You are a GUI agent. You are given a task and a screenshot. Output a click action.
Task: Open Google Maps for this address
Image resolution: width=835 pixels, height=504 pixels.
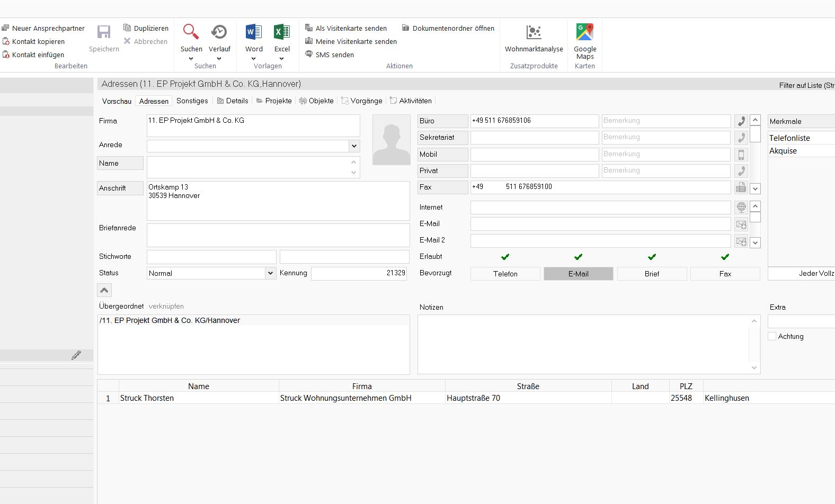(x=585, y=32)
